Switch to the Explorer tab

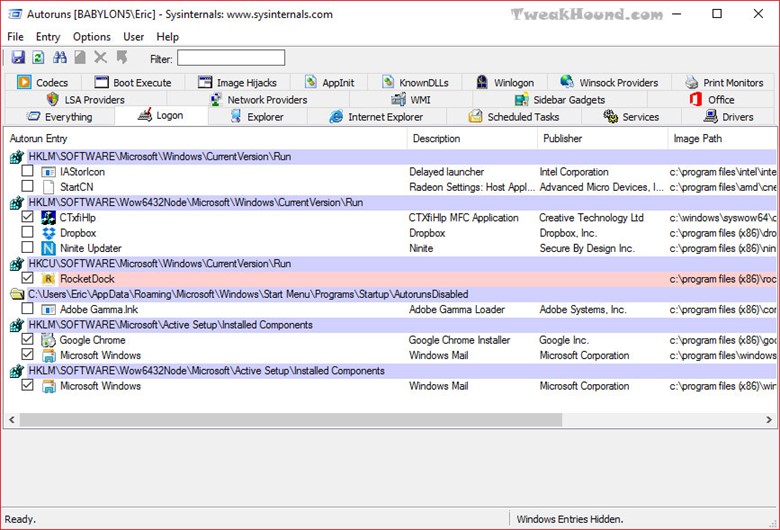click(257, 117)
